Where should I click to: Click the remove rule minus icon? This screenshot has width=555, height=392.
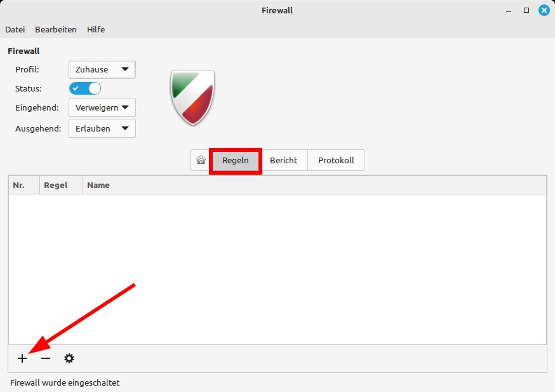45,358
